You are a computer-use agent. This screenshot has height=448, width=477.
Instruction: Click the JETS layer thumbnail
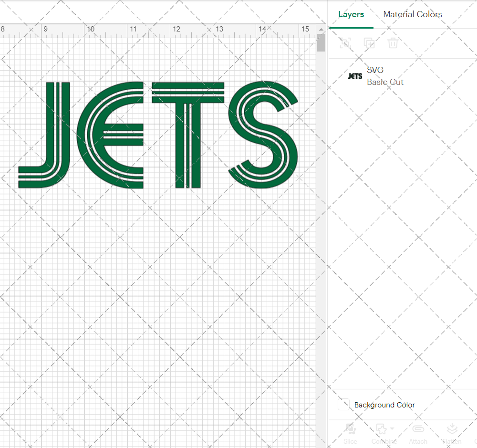tap(355, 76)
